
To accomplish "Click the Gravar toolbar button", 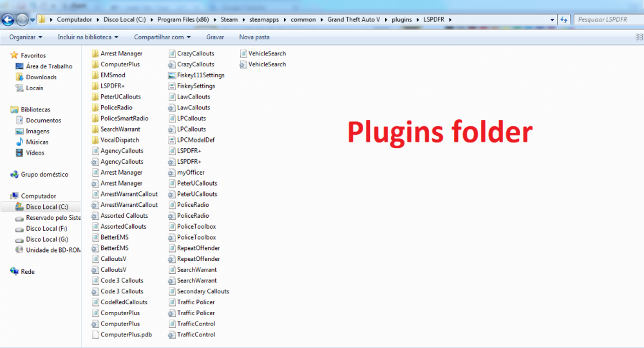I will pos(215,37).
